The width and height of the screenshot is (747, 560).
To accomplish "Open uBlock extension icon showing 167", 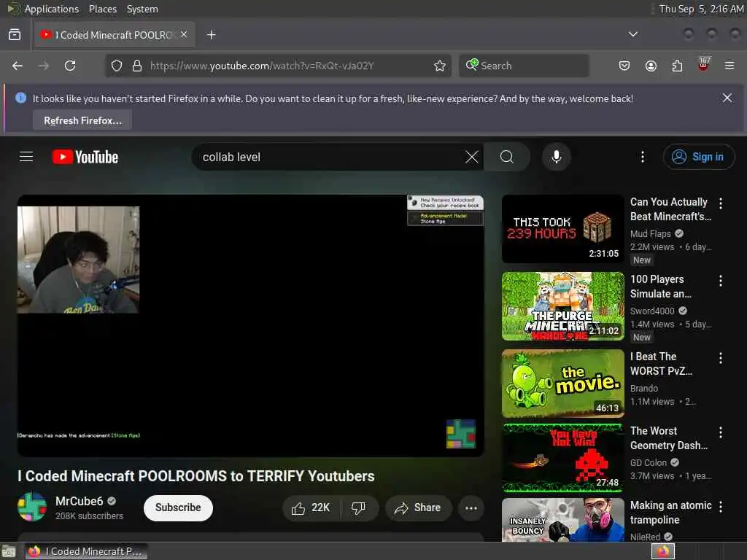I will pyautogui.click(x=704, y=65).
